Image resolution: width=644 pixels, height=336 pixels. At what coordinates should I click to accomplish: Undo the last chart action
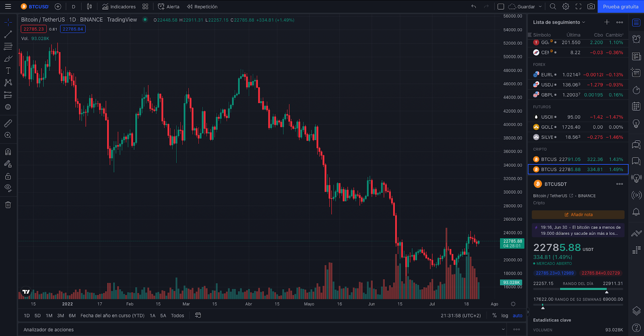[474, 6]
